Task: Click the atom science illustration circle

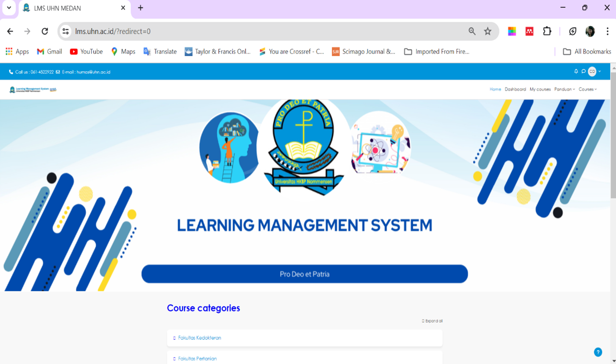Action: [x=381, y=143]
